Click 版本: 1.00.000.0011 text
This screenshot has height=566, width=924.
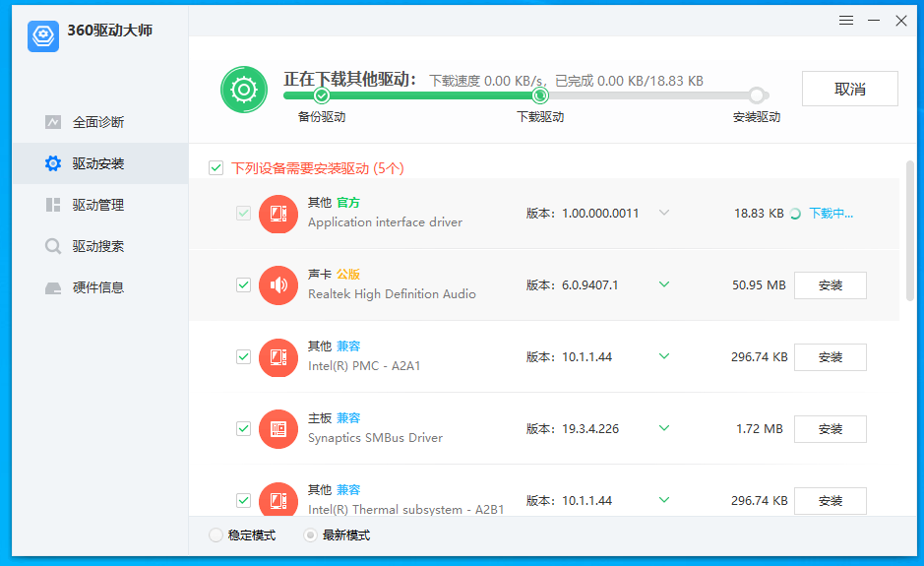tap(583, 214)
